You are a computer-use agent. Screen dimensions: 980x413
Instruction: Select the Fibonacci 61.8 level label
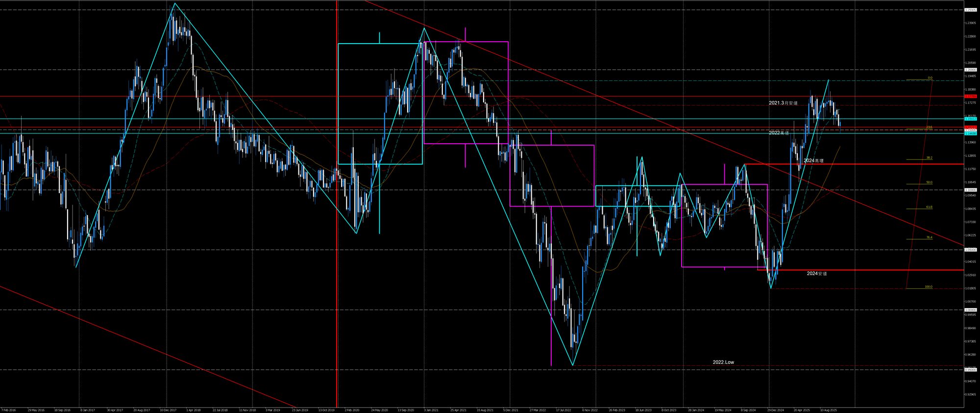click(x=929, y=207)
